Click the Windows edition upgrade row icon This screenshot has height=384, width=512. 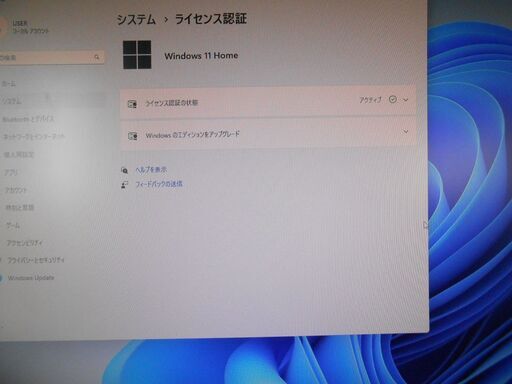[x=133, y=136]
